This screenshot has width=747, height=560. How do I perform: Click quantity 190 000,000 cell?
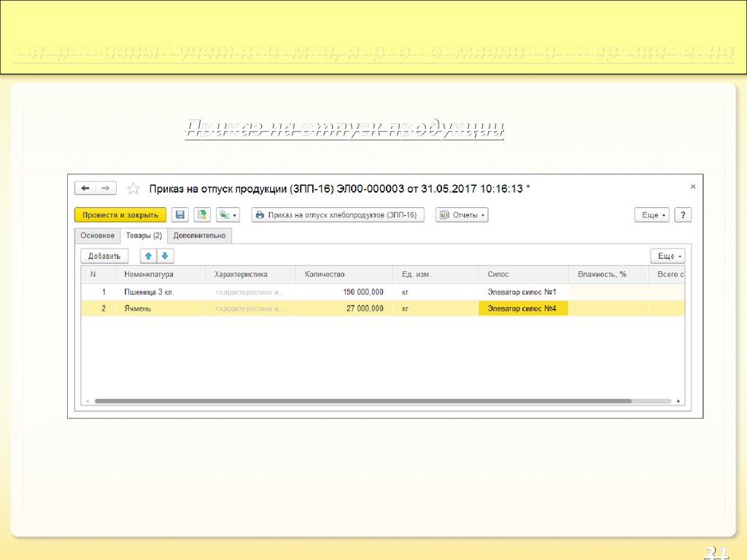[344, 292]
